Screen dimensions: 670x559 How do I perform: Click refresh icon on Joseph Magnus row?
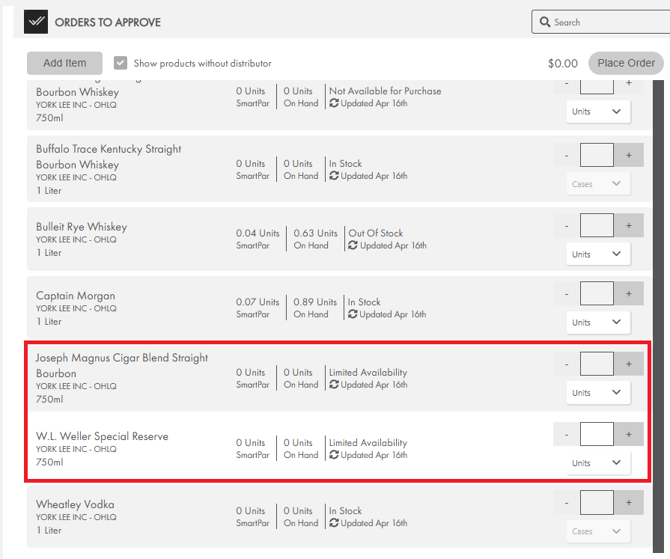tap(334, 384)
